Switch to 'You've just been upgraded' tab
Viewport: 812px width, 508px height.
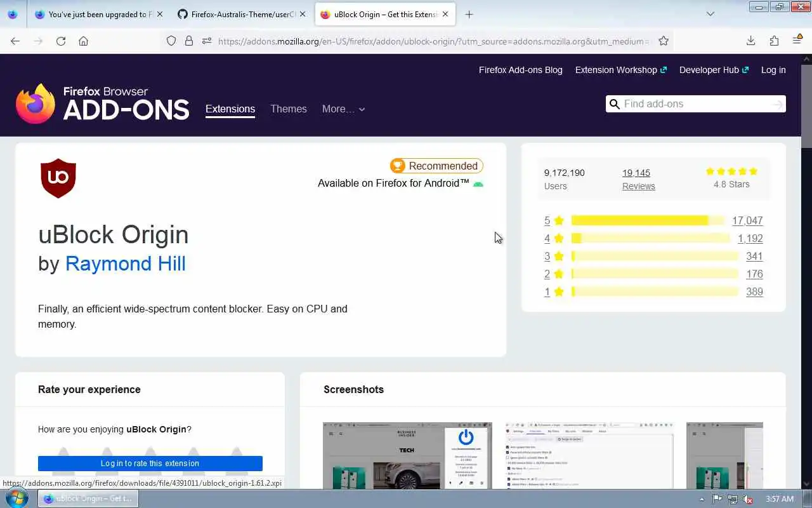pyautogui.click(x=99, y=14)
